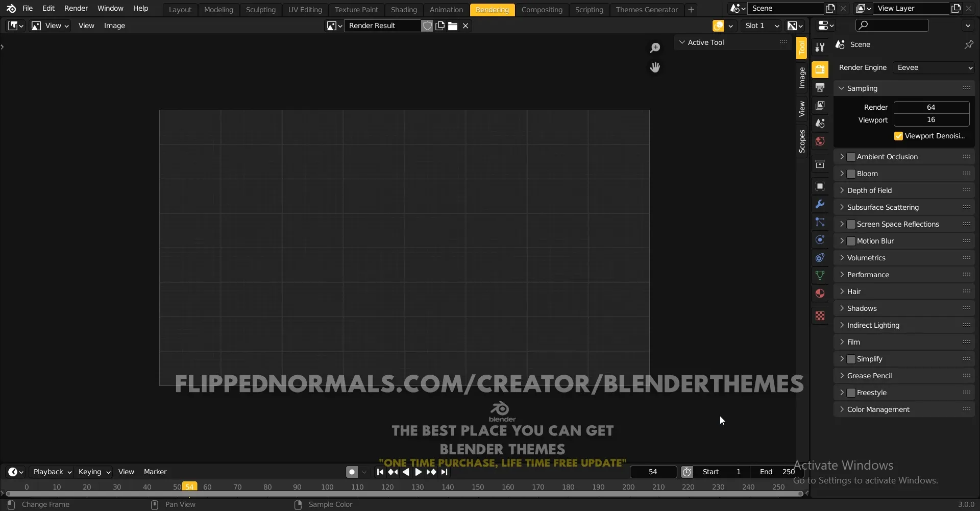Unlink the Render Result image
The height and width of the screenshot is (511, 980).
click(x=465, y=26)
